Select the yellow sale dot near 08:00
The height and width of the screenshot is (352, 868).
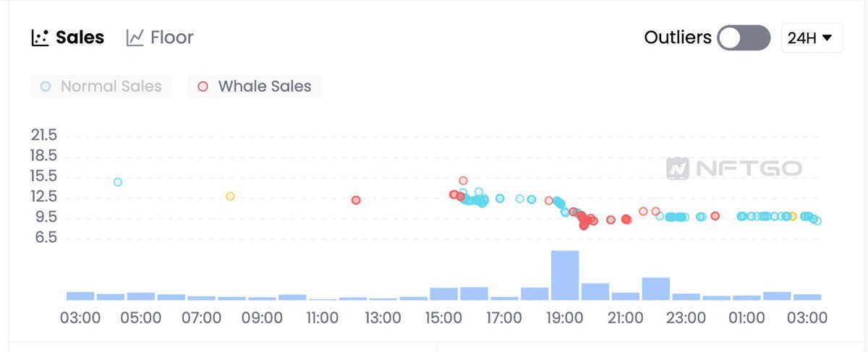(x=230, y=196)
